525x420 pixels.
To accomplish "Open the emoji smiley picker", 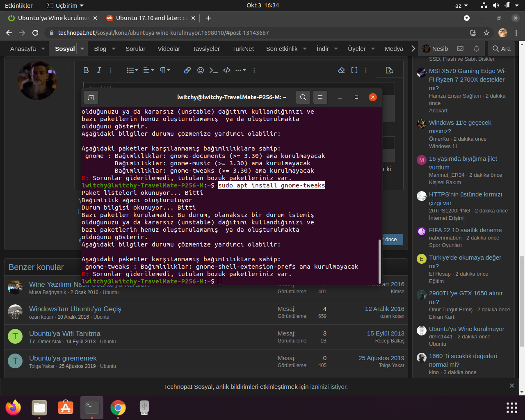I will point(201,70).
